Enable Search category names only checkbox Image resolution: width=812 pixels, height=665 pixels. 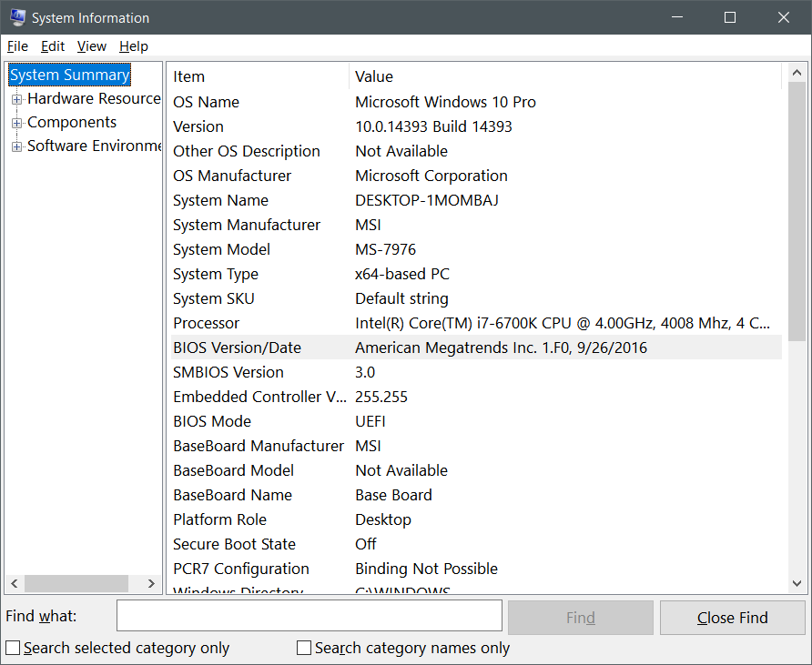coord(304,648)
